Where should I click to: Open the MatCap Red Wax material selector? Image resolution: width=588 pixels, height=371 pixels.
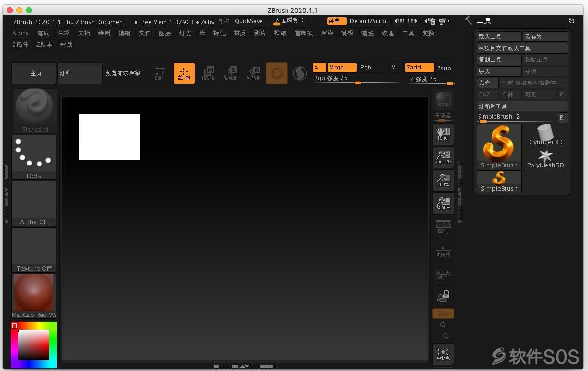[x=34, y=296]
